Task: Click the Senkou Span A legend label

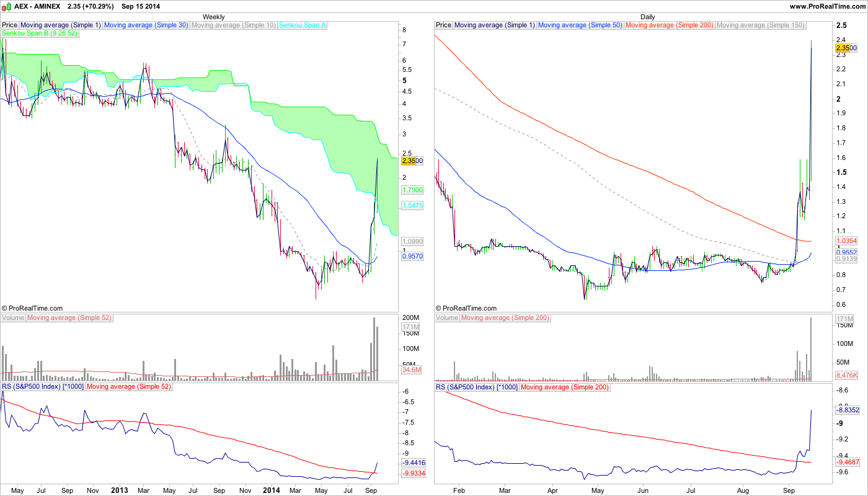Action: (303, 25)
